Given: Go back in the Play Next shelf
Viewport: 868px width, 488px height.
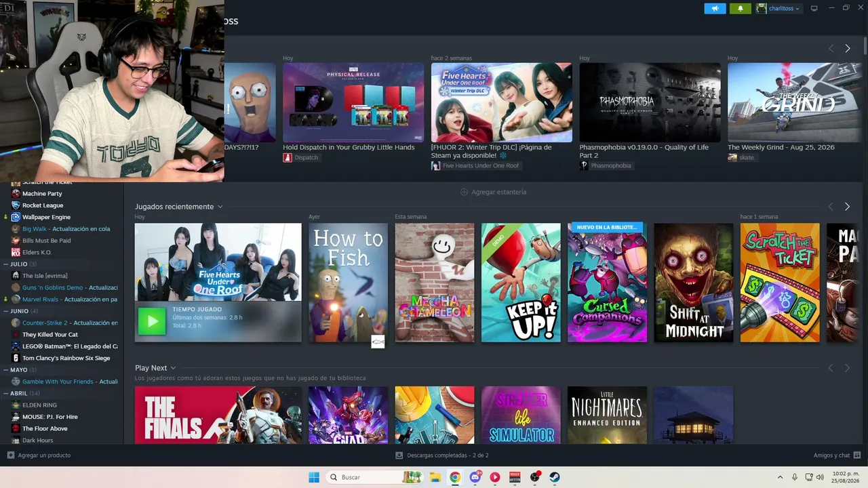Looking at the screenshot, I should coord(831,368).
